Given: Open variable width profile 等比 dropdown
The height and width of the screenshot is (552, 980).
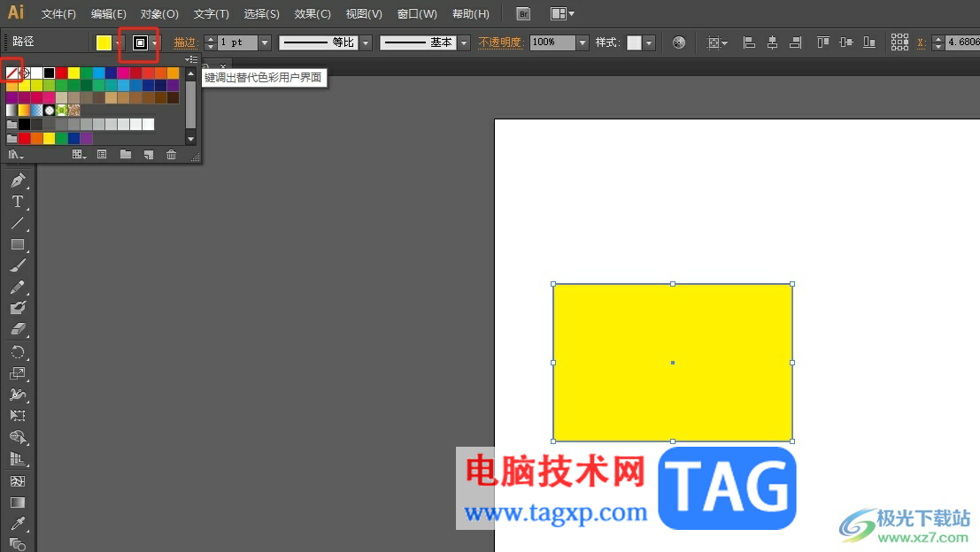Looking at the screenshot, I should point(367,42).
